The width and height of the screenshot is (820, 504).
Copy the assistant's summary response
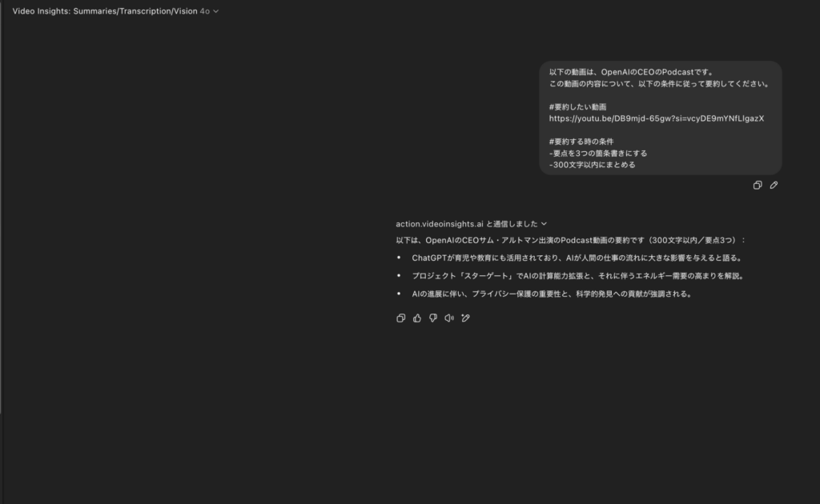coord(400,318)
